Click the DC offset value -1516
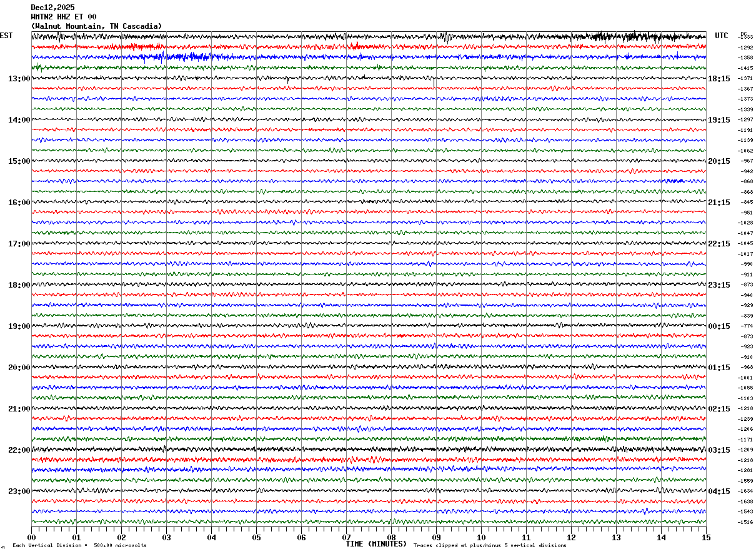The height and width of the screenshot is (554, 756). pyautogui.click(x=745, y=522)
